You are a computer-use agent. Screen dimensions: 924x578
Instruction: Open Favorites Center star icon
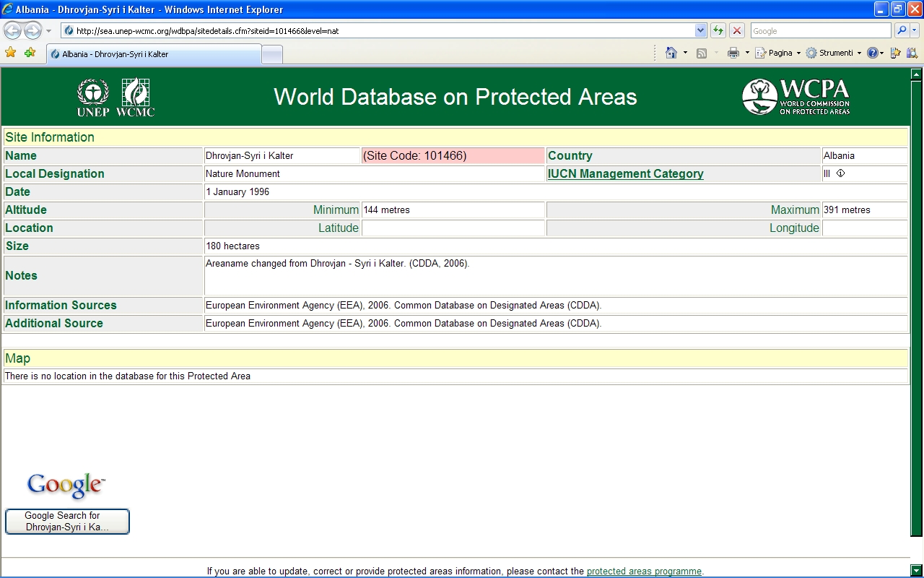coord(11,53)
